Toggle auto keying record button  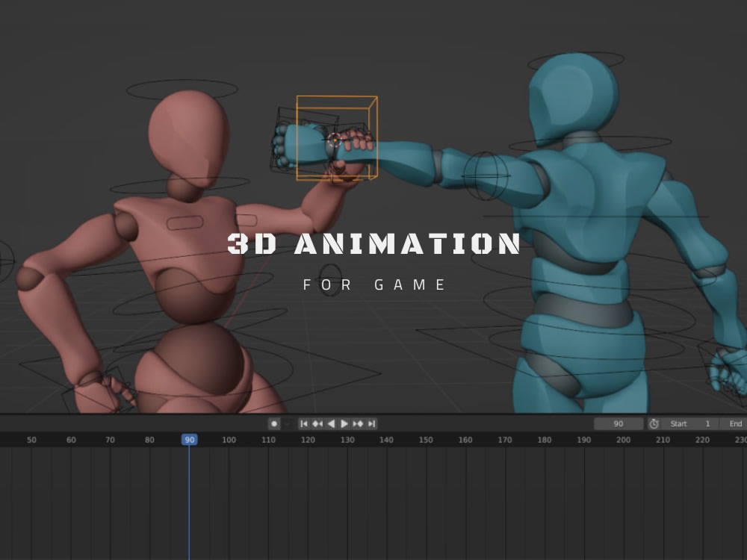click(x=274, y=423)
